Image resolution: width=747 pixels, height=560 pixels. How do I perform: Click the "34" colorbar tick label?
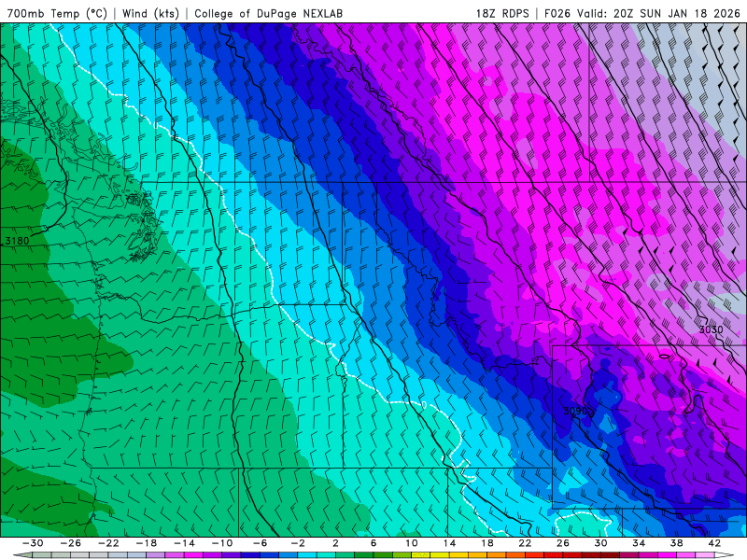click(639, 543)
